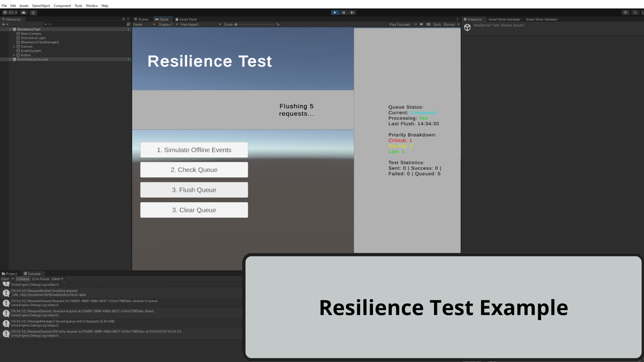Switch to the Scene tab
Screen dimensions: 644x362
[x=142, y=19]
